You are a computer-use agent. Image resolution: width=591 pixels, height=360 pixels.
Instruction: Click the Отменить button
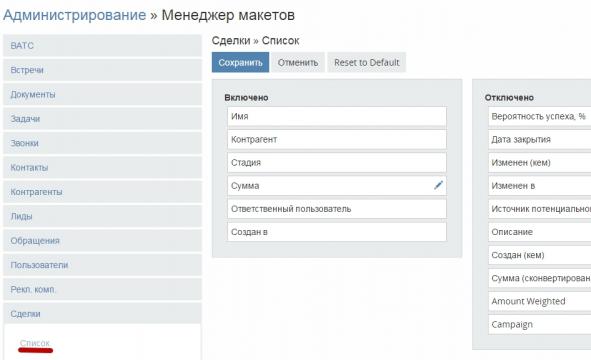pyautogui.click(x=298, y=62)
